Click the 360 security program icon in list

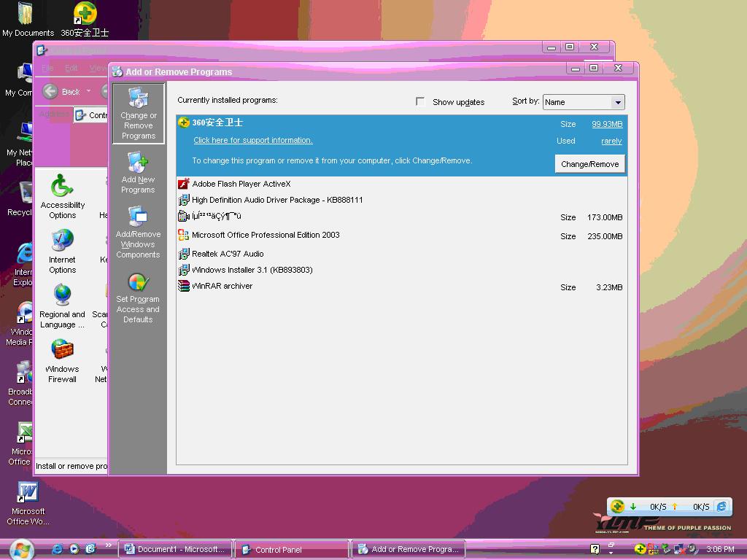point(184,122)
